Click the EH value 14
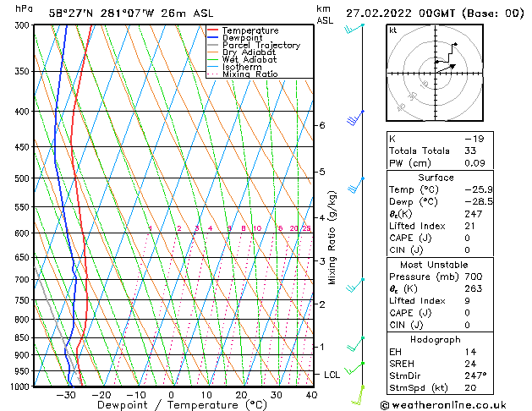This screenshot has height=411, width=532. 470,352
